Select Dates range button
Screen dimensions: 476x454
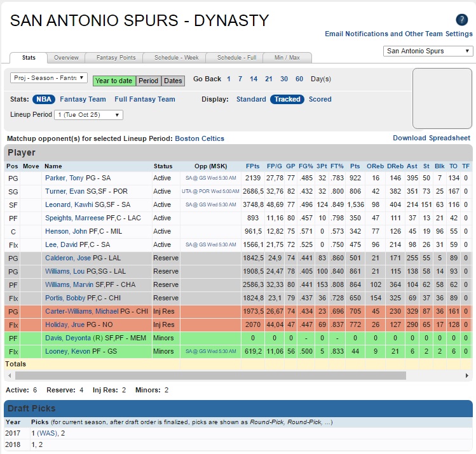click(173, 81)
